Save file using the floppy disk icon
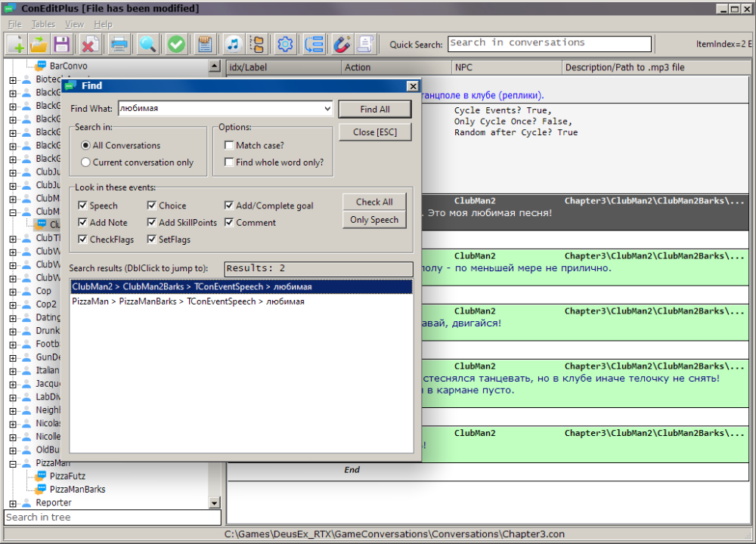This screenshot has width=756, height=544. (x=61, y=45)
